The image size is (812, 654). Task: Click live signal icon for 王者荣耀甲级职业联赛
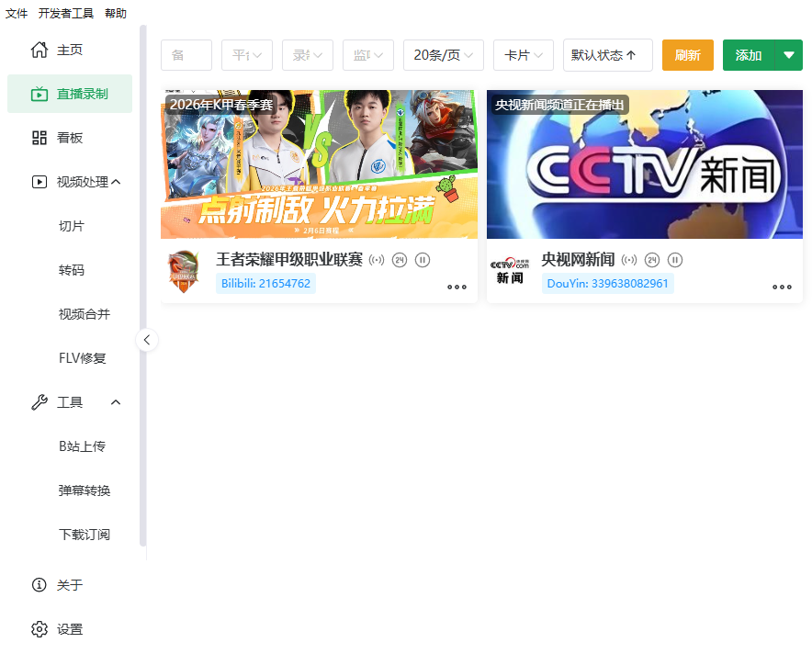click(377, 260)
